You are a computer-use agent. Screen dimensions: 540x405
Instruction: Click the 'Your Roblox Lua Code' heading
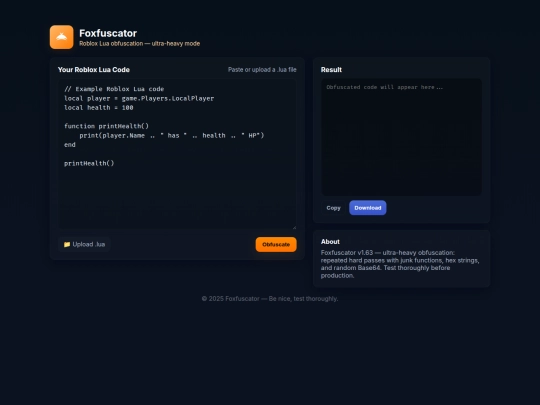click(x=94, y=70)
